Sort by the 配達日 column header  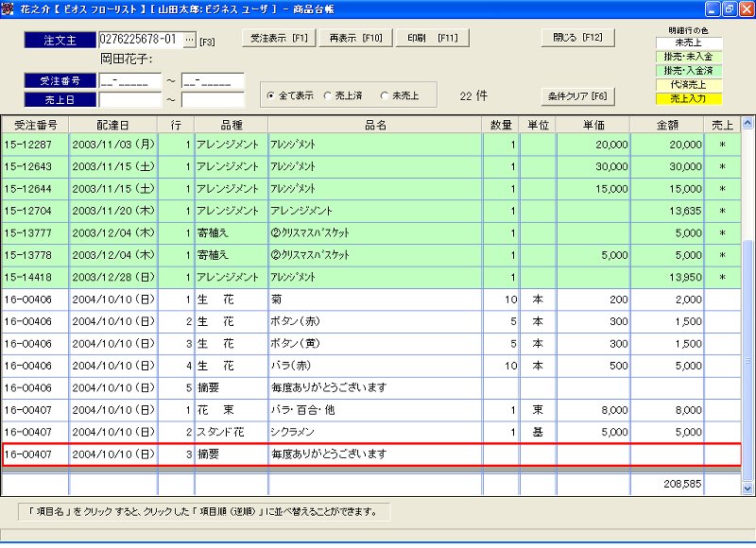point(113,125)
